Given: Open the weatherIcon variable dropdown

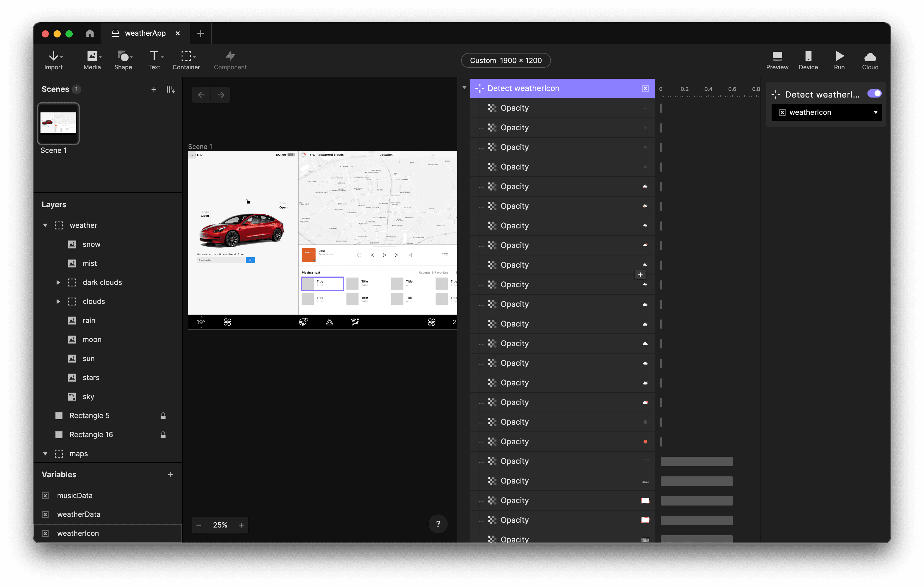Looking at the screenshot, I should pos(876,112).
